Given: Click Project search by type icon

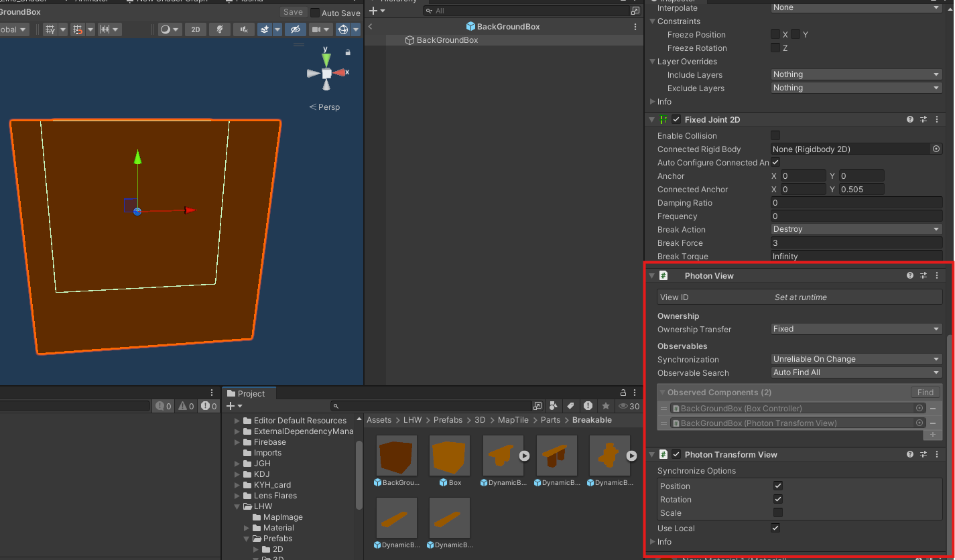Looking at the screenshot, I should [x=554, y=406].
